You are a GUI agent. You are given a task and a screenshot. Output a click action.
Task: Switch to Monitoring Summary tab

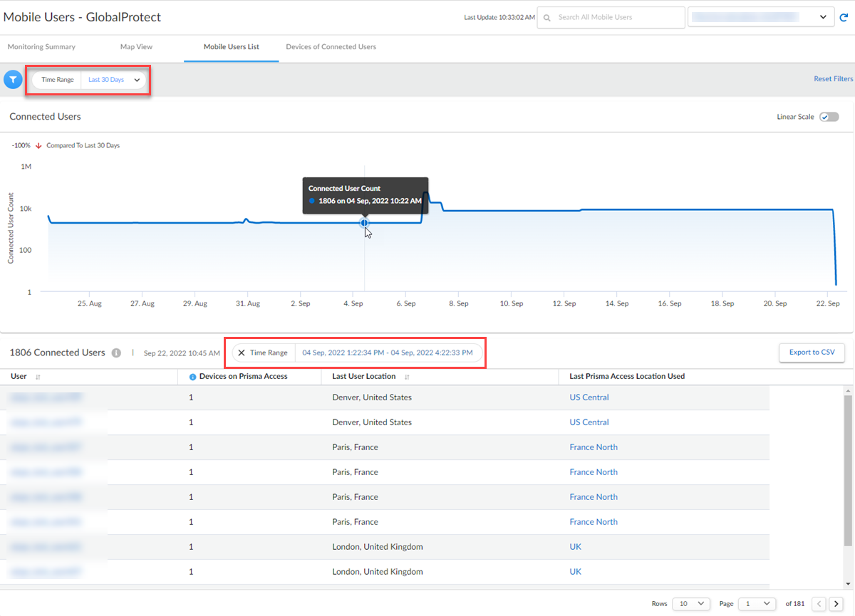coord(41,47)
